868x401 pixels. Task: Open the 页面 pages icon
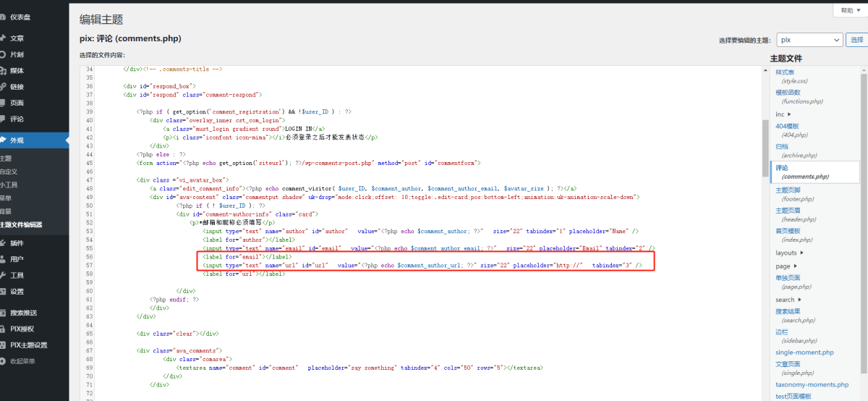(x=4, y=103)
